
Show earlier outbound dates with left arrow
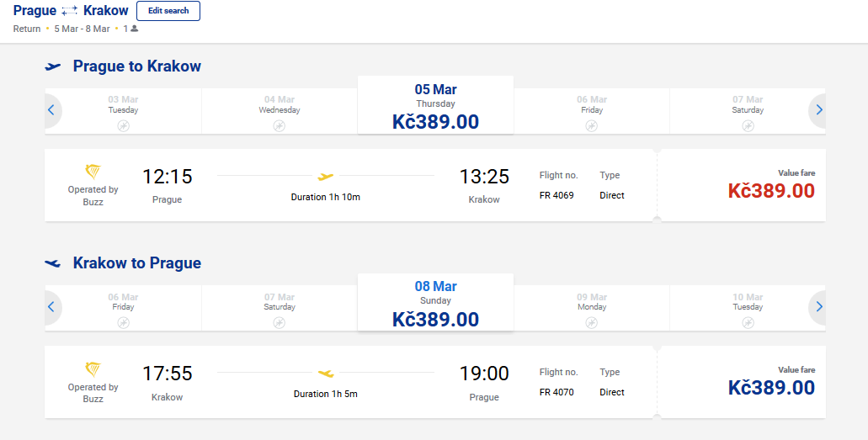pos(51,110)
